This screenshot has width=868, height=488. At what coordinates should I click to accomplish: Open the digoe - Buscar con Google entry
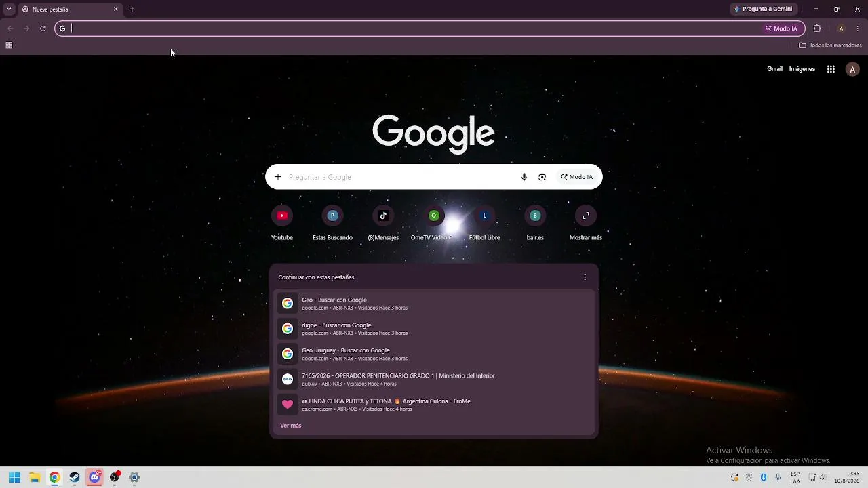pos(434,329)
